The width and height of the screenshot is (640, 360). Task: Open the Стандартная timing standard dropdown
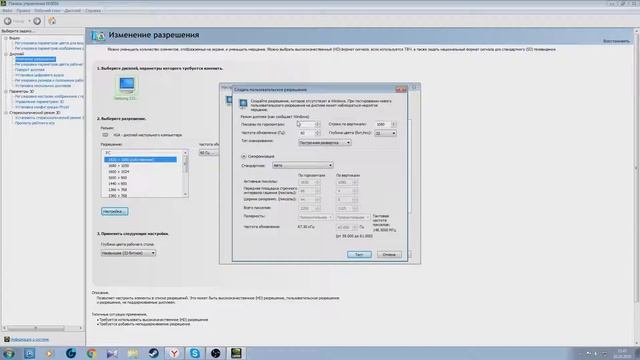(302, 166)
